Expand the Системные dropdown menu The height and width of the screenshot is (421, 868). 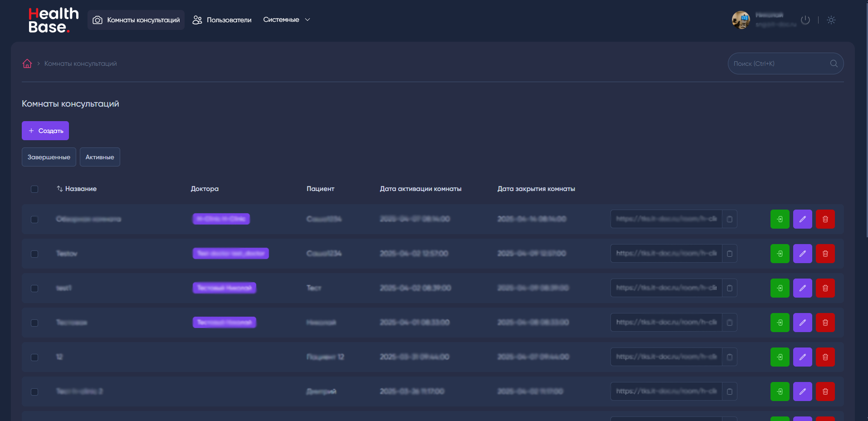pyautogui.click(x=287, y=20)
